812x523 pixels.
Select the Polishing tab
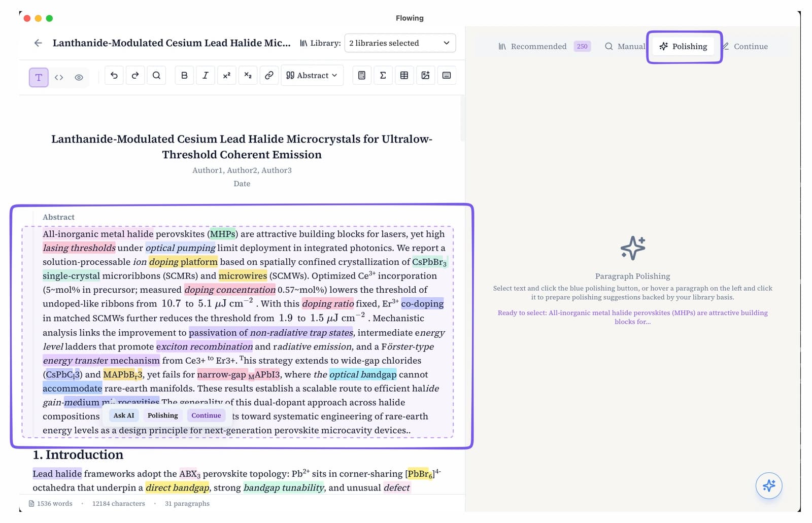tap(684, 46)
